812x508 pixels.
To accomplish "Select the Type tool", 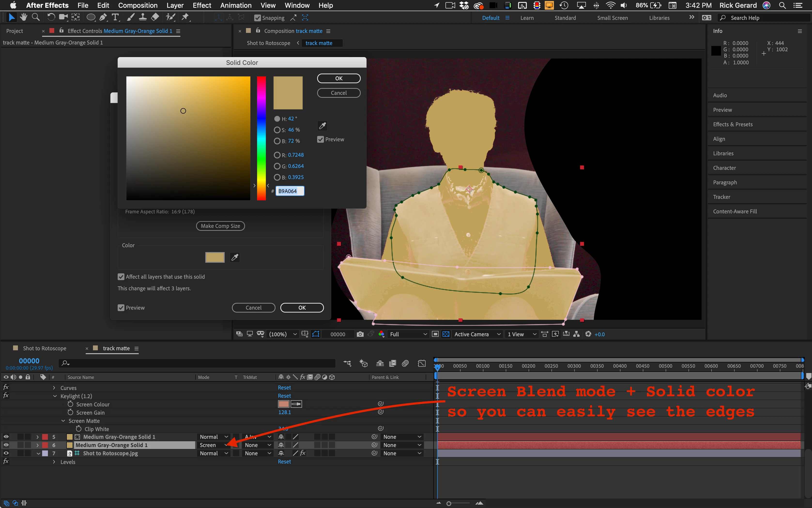I will pos(115,17).
